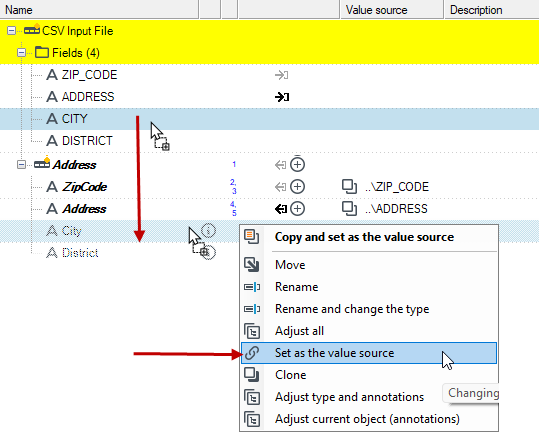Click the annotation numbers 4, 5 on Address field

point(233,209)
